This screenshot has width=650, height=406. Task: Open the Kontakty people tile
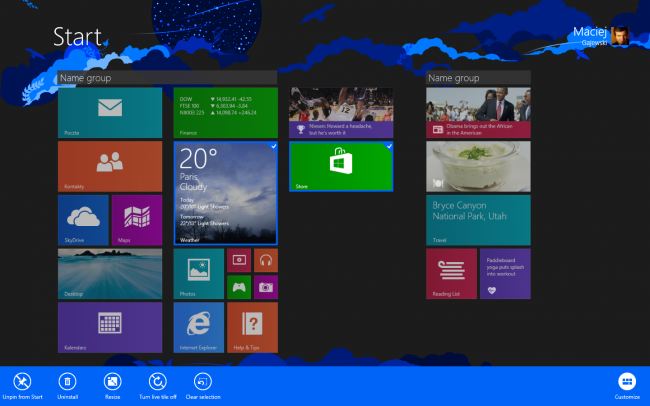pos(110,166)
